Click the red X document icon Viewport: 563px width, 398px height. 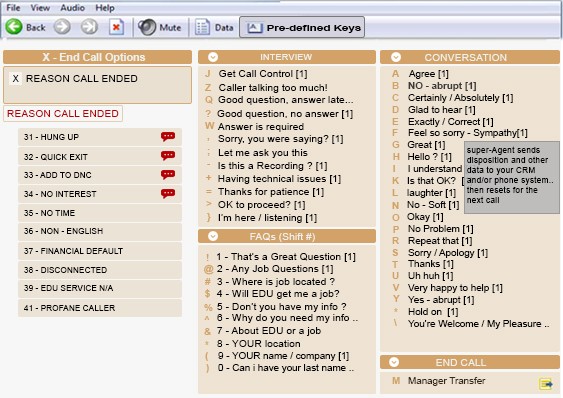(116, 27)
